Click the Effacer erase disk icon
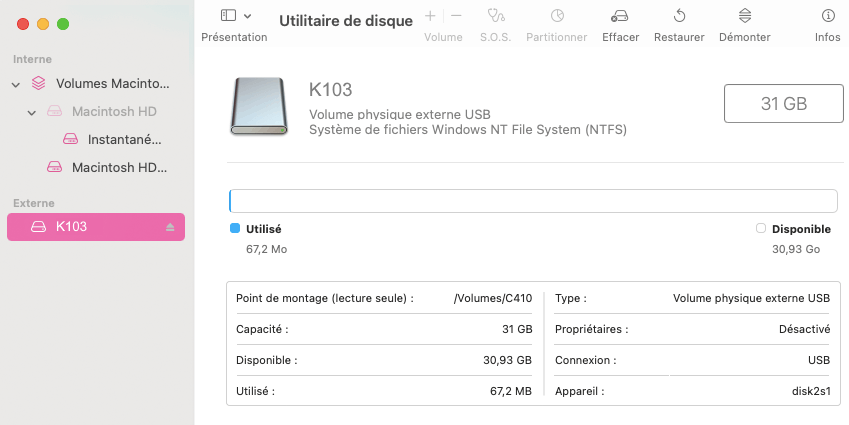Image resolution: width=849 pixels, height=425 pixels. (x=620, y=16)
